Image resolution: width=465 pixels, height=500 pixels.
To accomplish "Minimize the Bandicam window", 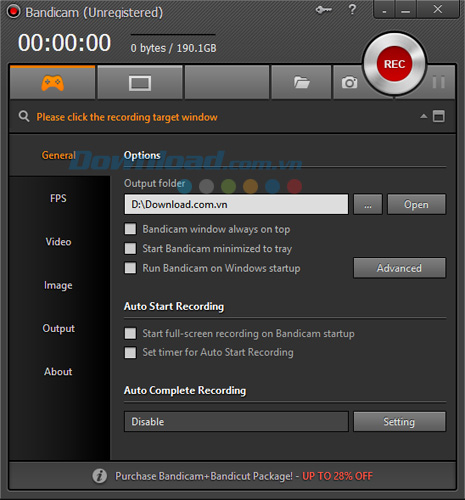I will [406, 10].
